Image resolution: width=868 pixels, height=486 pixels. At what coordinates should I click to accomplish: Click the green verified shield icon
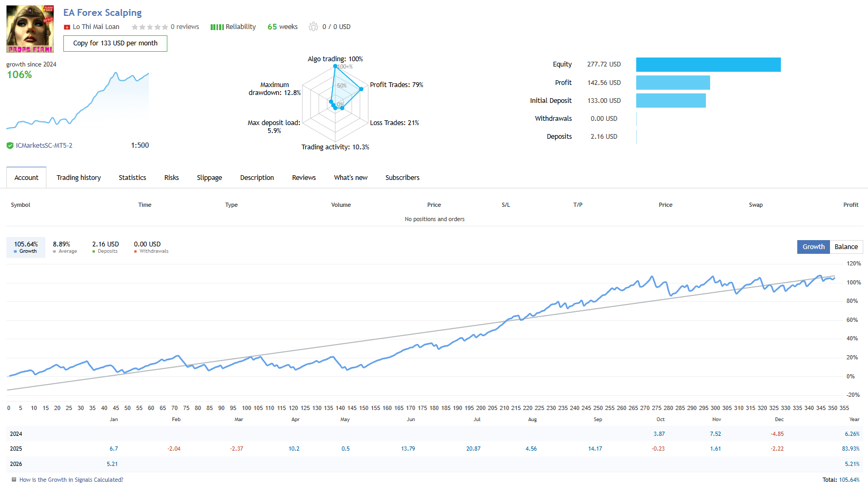[x=10, y=146]
